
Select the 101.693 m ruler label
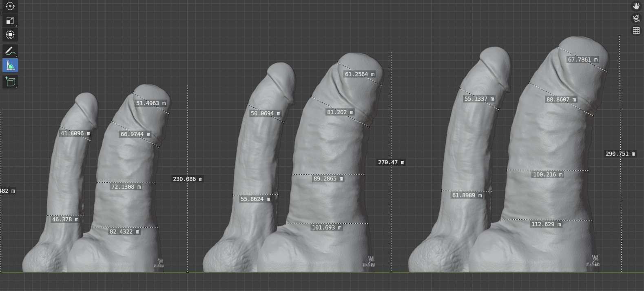(x=327, y=227)
